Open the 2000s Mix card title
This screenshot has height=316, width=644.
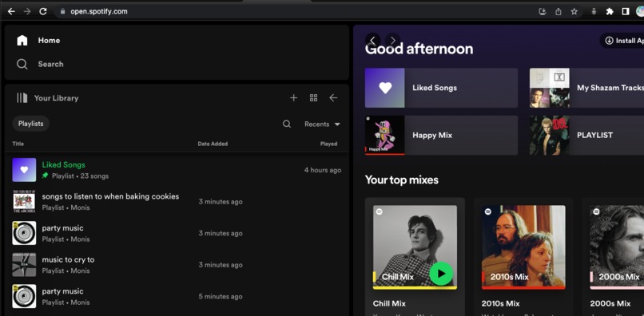(610, 304)
